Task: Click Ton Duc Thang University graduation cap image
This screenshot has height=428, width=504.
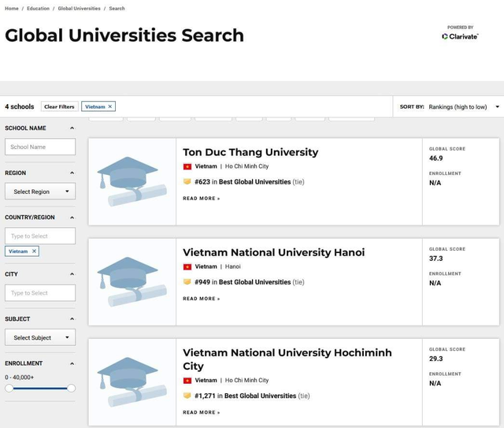Action: pos(132,181)
